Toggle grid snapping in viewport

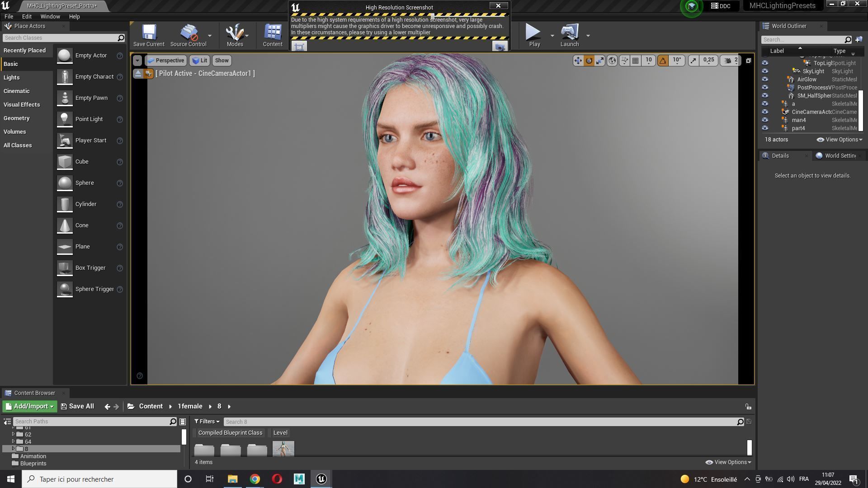coord(636,61)
